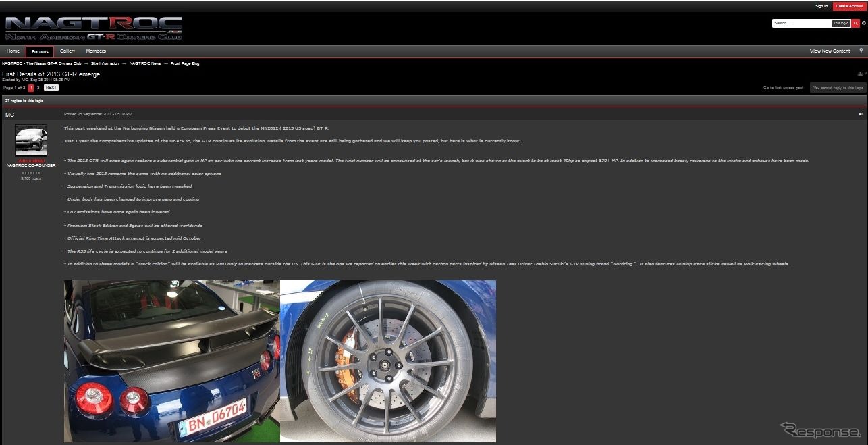The image size is (868, 445).
Task: Click 'First Details of 2013 GT-R emerge' title
Action: pos(51,74)
